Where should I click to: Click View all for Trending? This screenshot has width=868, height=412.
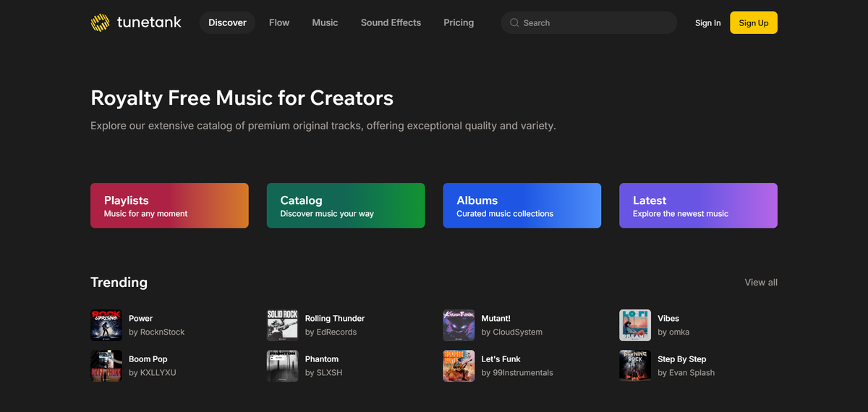coord(761,283)
